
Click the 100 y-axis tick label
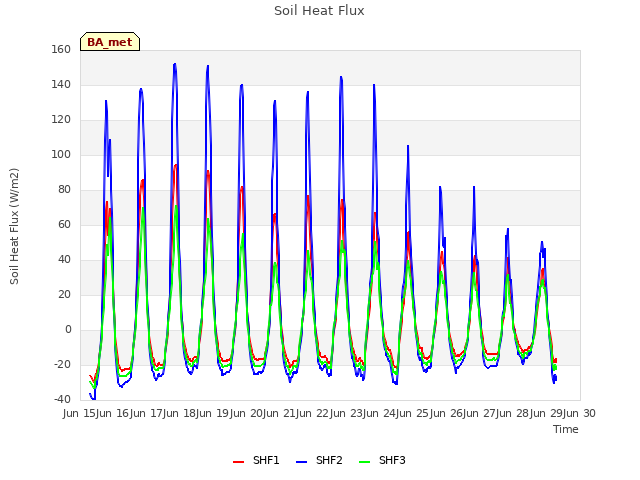coord(61,154)
